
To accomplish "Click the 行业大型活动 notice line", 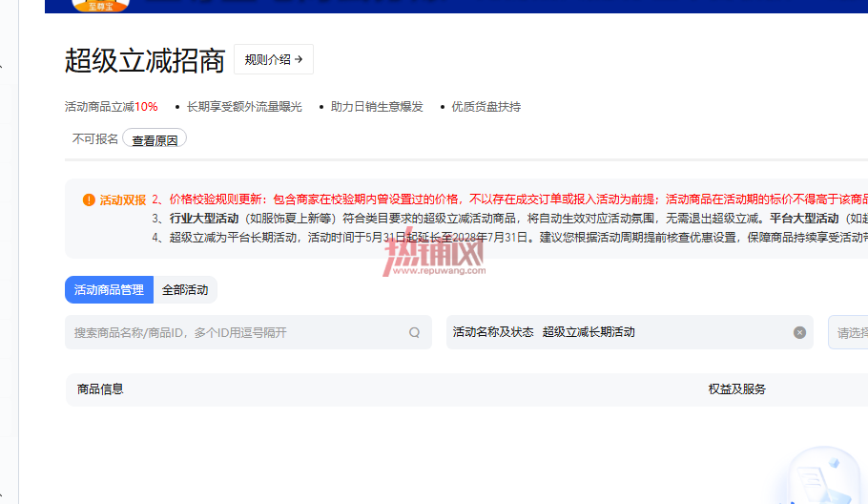I will (510, 219).
